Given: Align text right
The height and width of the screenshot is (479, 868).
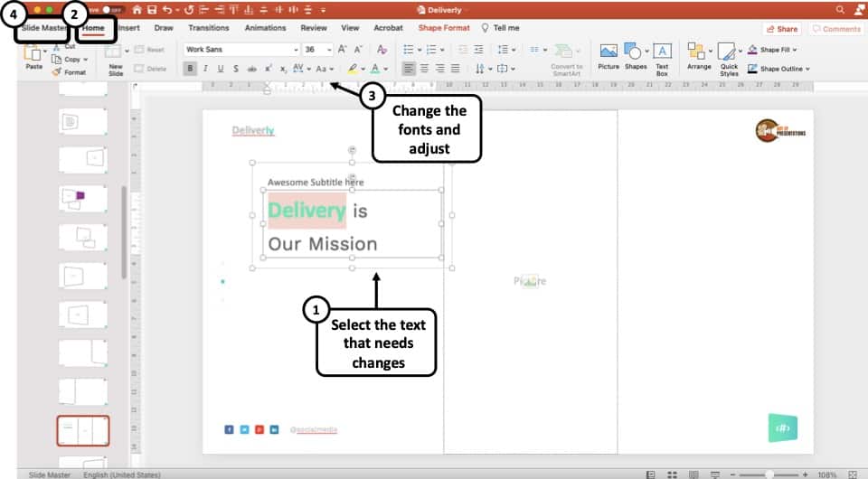Looking at the screenshot, I should click(x=439, y=69).
